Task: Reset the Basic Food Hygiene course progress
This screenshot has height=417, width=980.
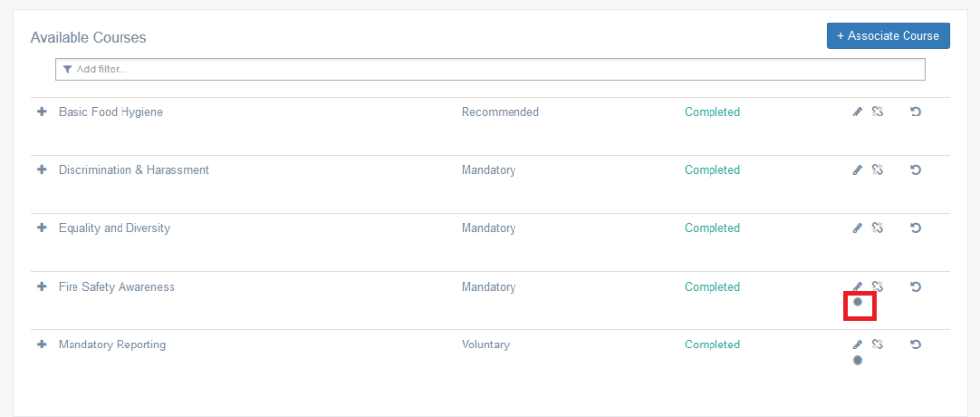Action: [x=915, y=112]
